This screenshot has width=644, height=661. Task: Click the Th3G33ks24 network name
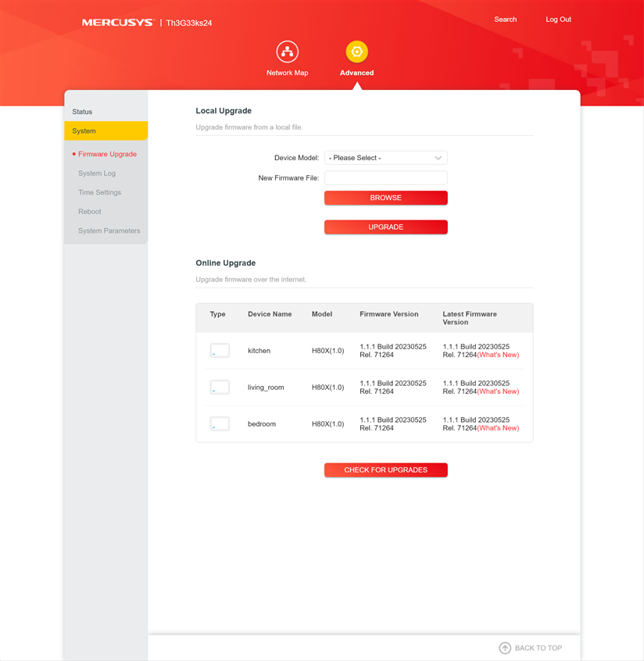pos(189,23)
